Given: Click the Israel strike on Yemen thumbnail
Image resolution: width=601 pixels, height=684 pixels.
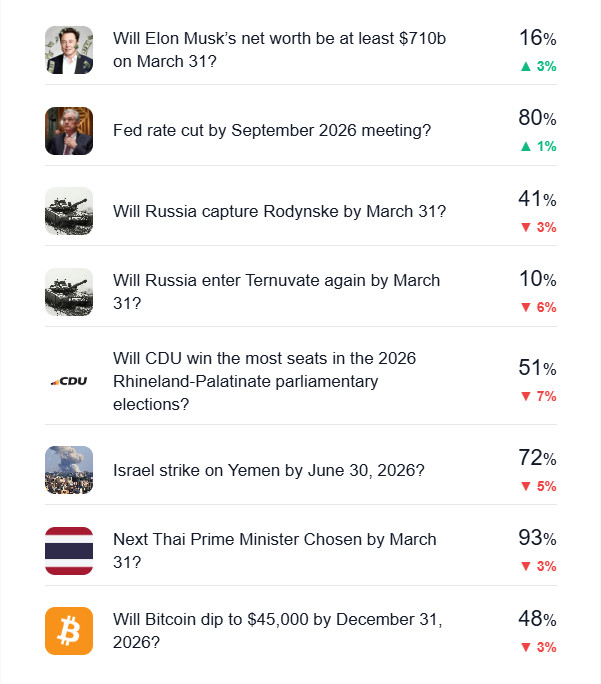Looking at the screenshot, I should (x=69, y=470).
